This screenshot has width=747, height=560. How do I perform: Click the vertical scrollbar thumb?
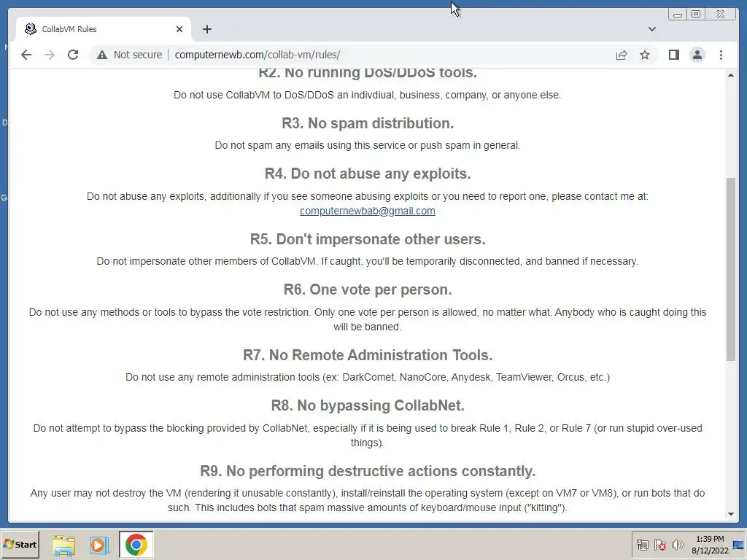pos(731,269)
